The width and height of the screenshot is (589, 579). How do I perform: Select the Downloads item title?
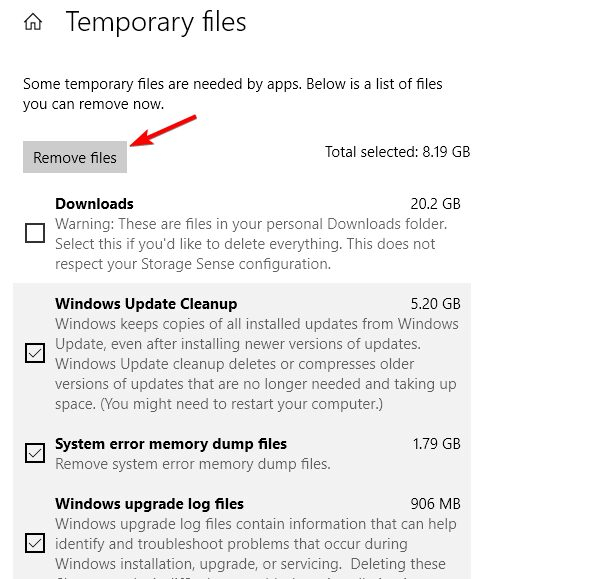click(94, 204)
